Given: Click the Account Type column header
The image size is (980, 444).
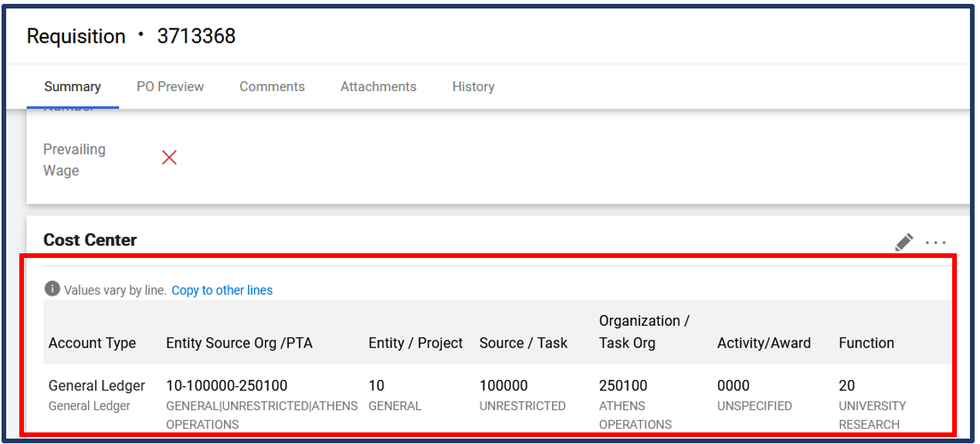Looking at the screenshot, I should coord(92,344).
